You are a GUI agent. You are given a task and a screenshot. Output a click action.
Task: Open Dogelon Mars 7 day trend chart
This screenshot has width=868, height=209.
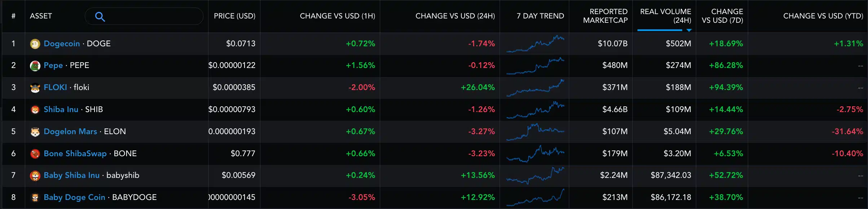tap(535, 132)
